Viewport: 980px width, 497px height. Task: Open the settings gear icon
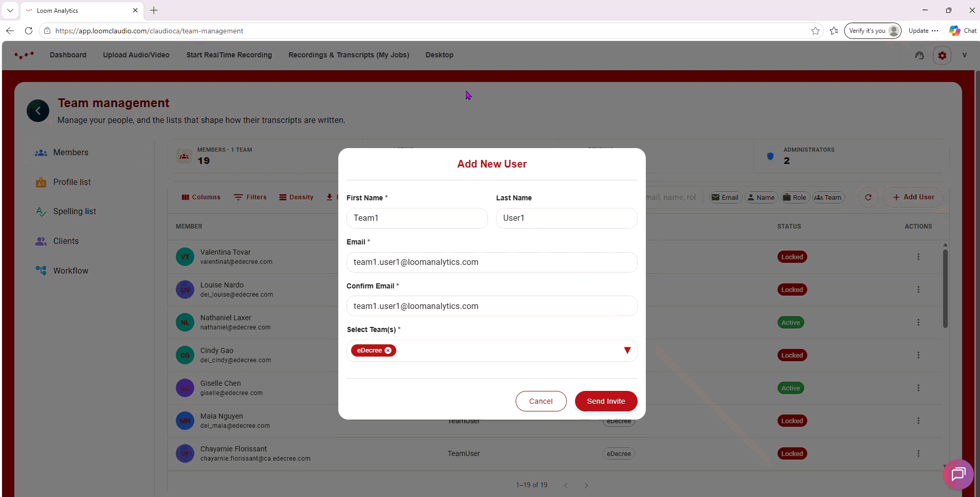point(942,55)
